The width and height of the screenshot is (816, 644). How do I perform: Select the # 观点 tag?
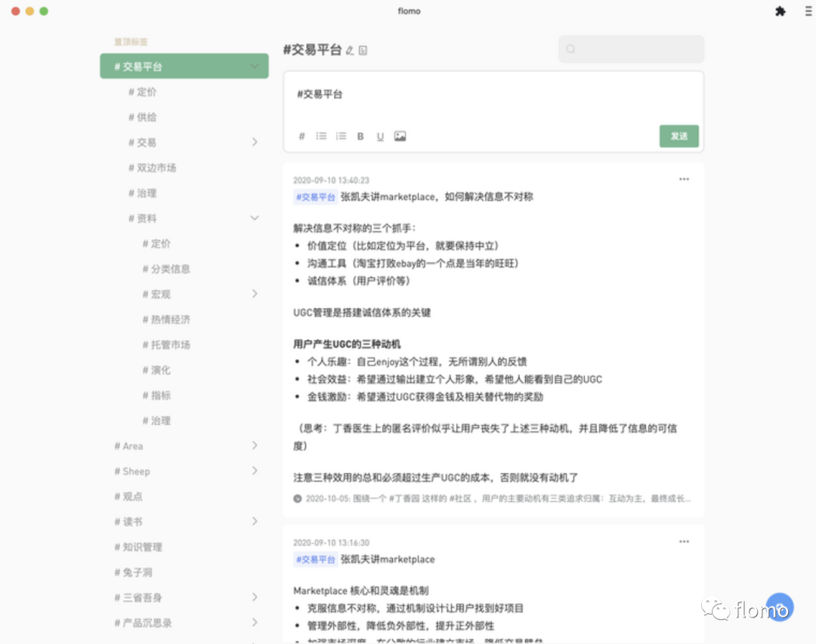point(128,496)
